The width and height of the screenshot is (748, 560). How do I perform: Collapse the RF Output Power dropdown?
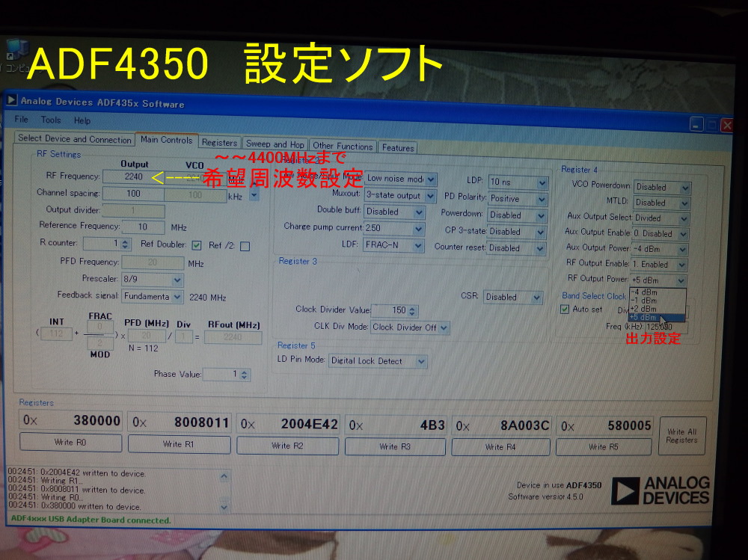coord(681,280)
